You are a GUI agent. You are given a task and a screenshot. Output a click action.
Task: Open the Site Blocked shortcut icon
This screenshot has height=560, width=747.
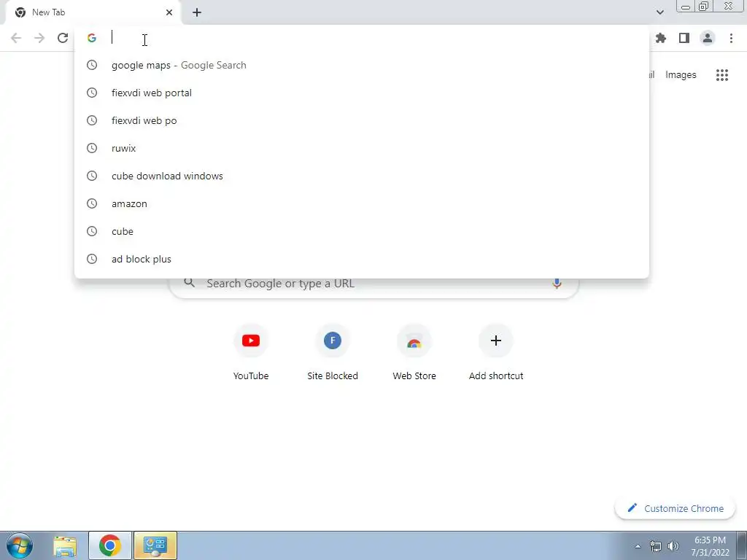tap(333, 341)
